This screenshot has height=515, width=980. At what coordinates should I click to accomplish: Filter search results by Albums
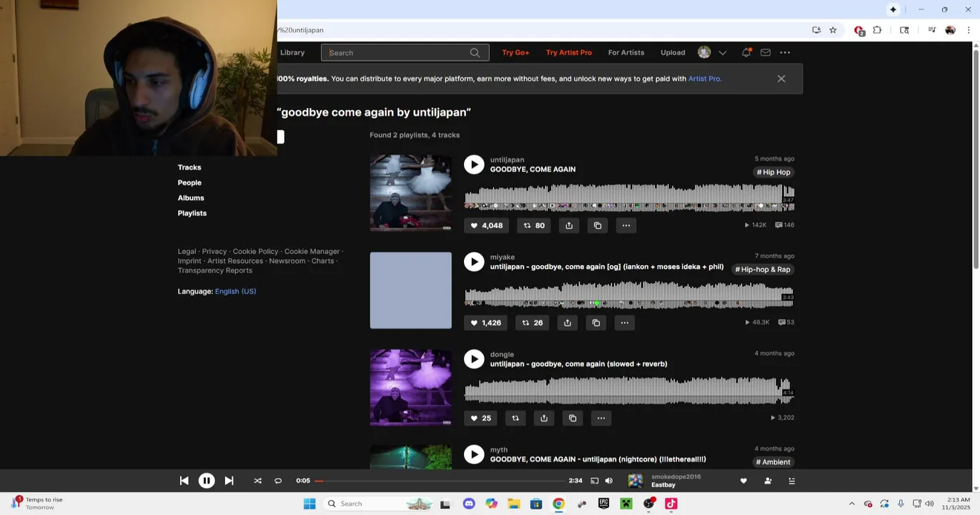point(191,198)
